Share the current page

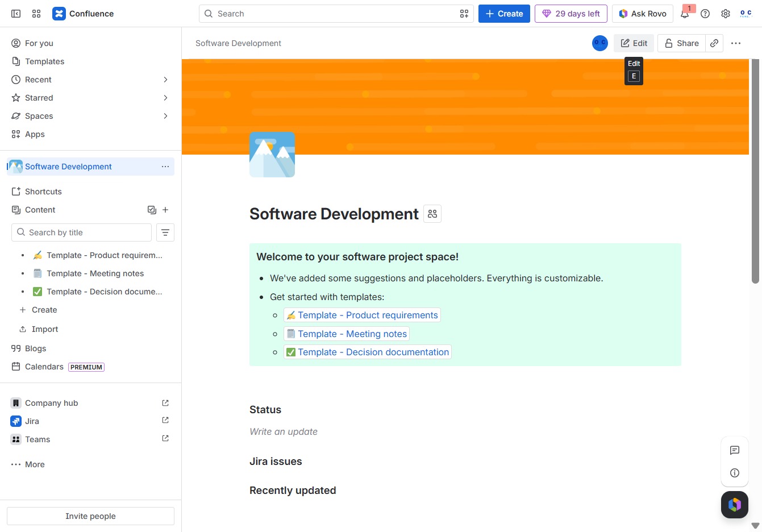[x=681, y=43]
